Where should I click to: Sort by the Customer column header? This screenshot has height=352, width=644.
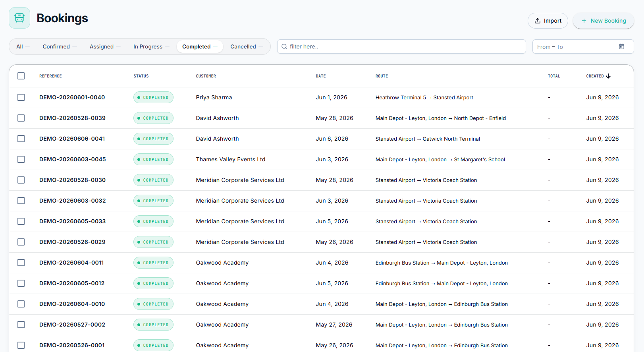206,76
